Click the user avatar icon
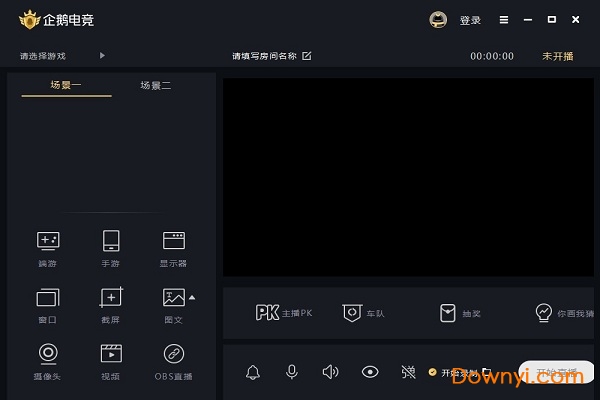 438,20
